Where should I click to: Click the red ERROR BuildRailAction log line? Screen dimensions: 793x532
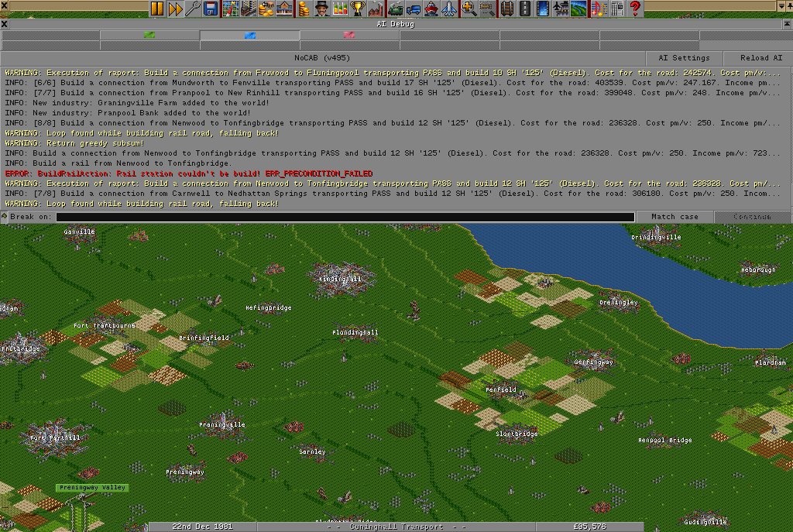click(189, 173)
